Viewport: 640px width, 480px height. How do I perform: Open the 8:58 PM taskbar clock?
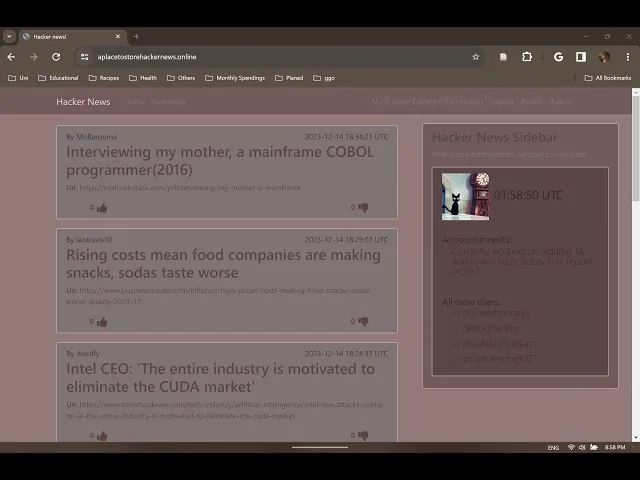(615, 447)
